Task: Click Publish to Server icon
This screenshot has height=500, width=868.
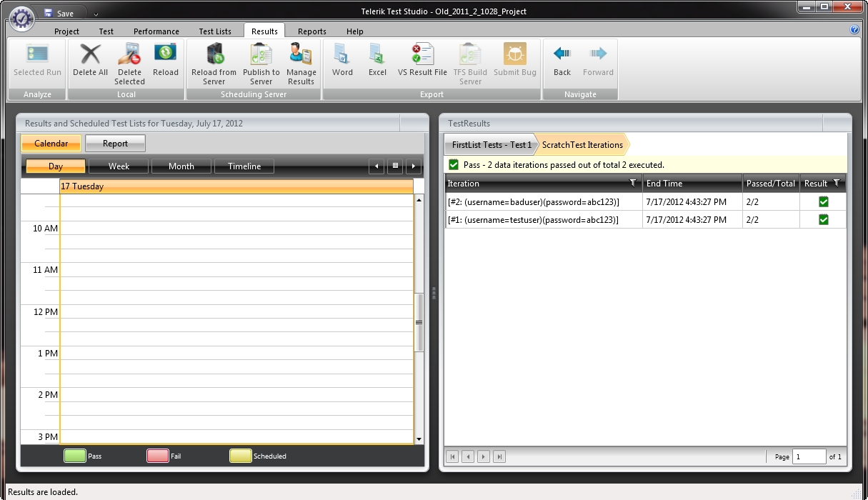Action: 261,54
